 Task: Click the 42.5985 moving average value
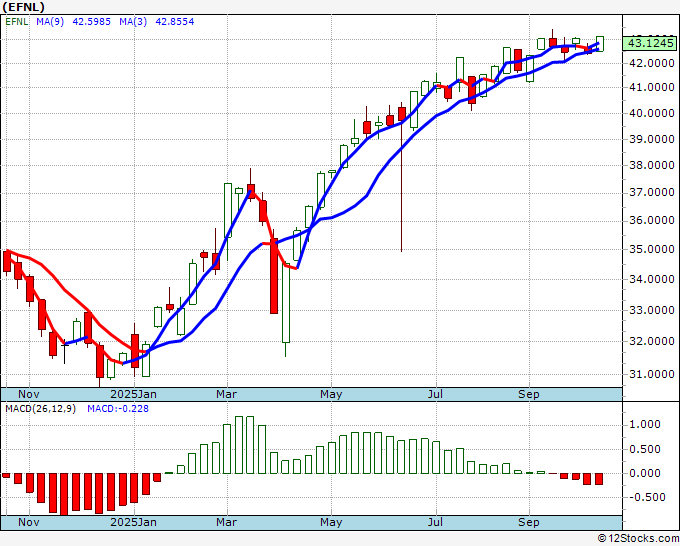pos(91,21)
